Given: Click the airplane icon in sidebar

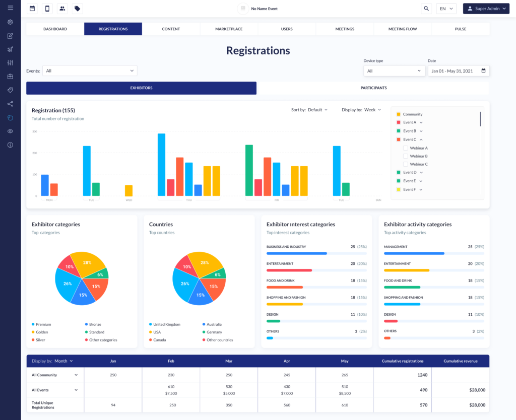Looking at the screenshot, I should (10, 49).
